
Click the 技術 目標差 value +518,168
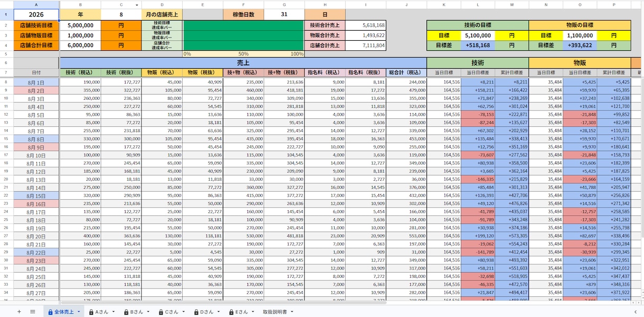[477, 45]
